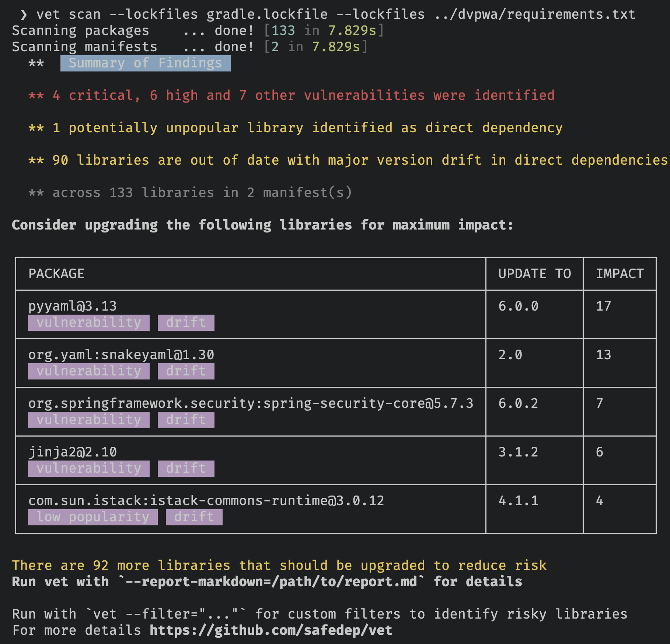Image resolution: width=670 pixels, height=644 pixels.
Task: Select the pyyaml@3.13 package name
Action: tap(73, 306)
